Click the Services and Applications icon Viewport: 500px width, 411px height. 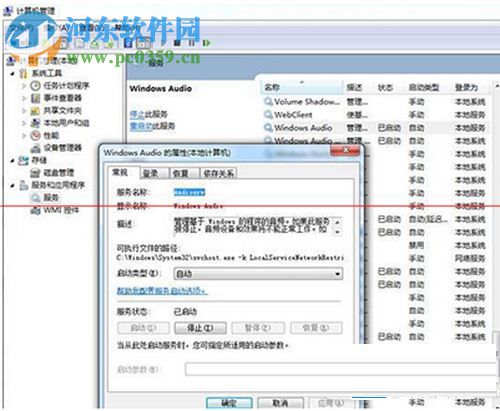coord(23,185)
